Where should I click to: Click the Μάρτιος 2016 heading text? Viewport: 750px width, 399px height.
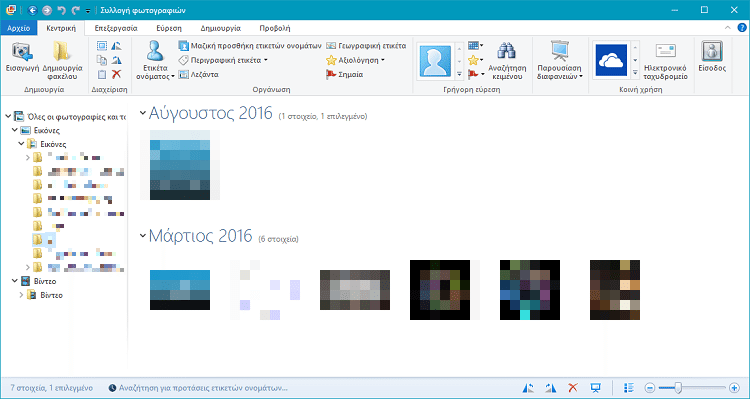point(200,235)
